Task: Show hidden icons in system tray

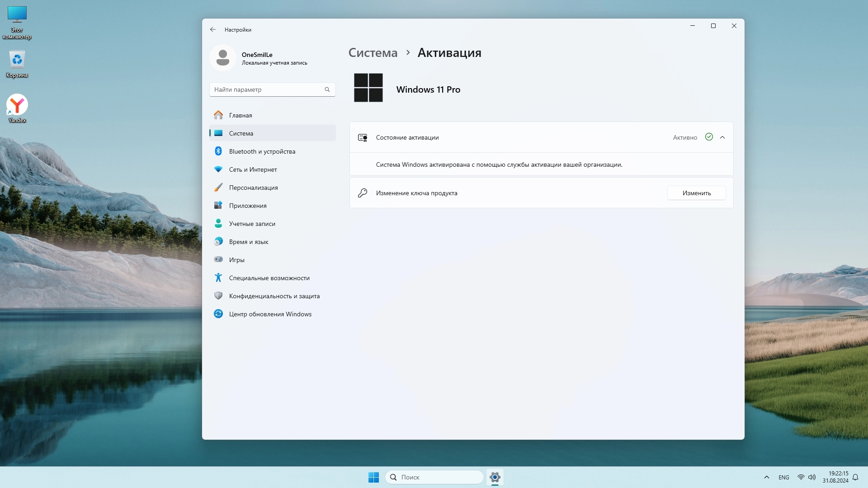Action: click(x=766, y=477)
